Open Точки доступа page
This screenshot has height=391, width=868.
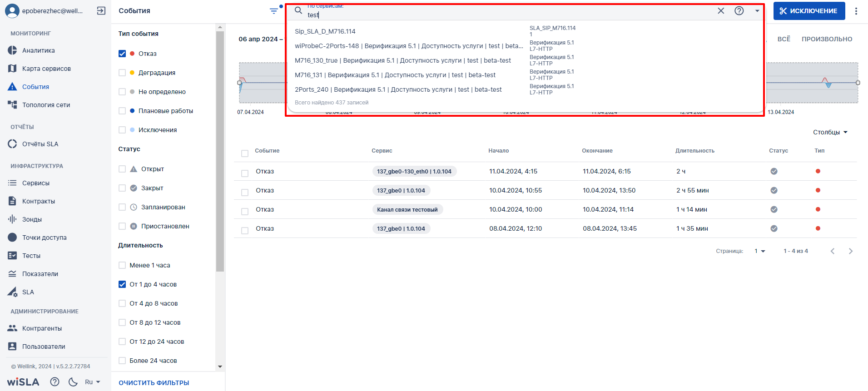[37, 238]
